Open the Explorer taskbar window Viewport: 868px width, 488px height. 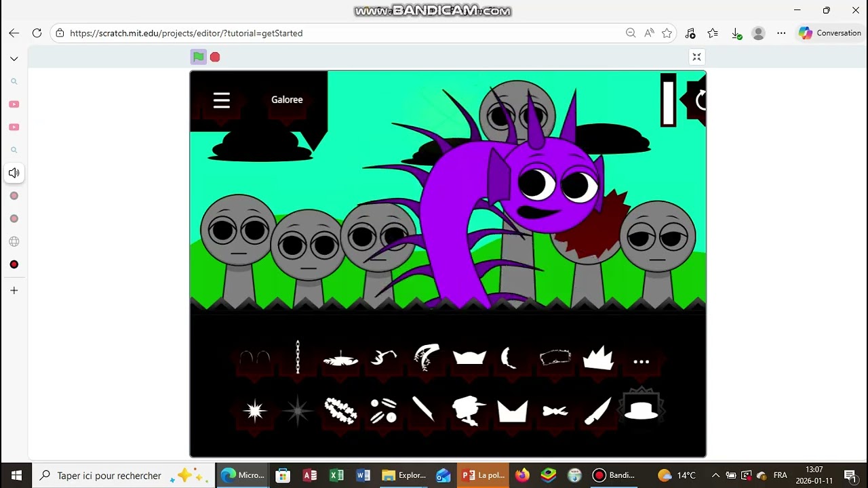click(404, 475)
